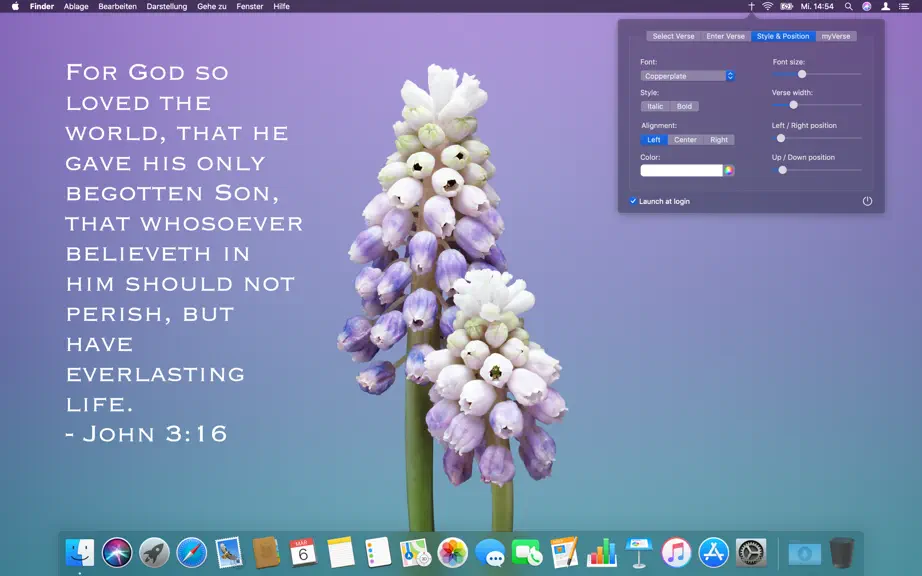The image size is (922, 576).
Task: Open Keynote from the Dock
Action: (639, 552)
